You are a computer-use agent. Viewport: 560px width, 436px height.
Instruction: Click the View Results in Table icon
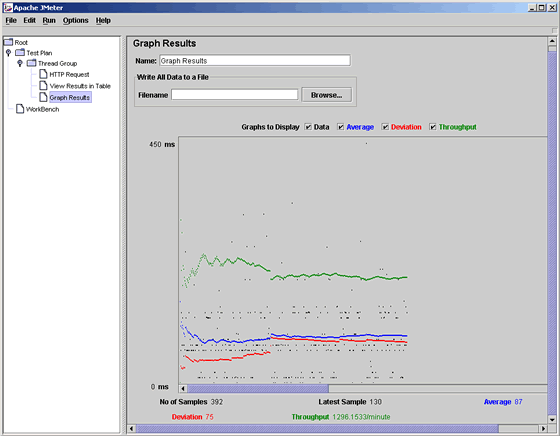click(43, 86)
